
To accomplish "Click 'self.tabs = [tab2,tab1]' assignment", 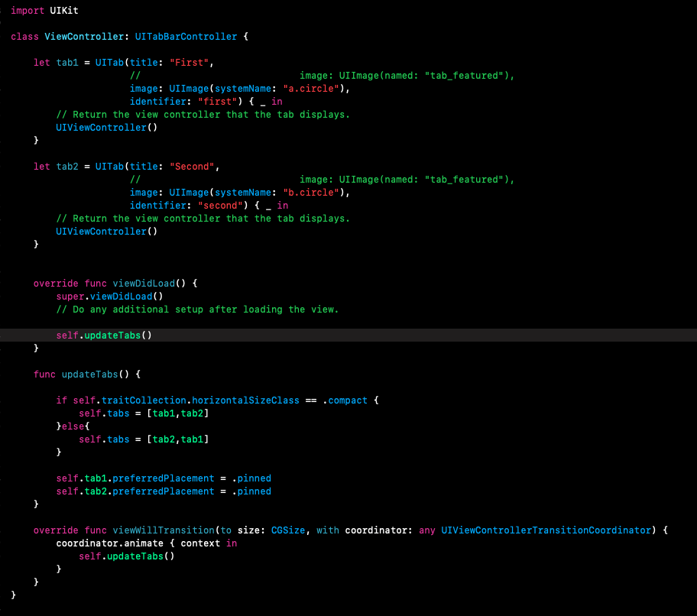I will click(x=144, y=439).
